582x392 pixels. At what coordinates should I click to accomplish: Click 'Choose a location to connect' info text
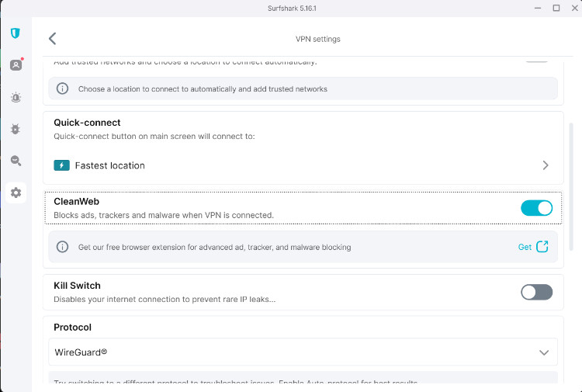tap(203, 89)
